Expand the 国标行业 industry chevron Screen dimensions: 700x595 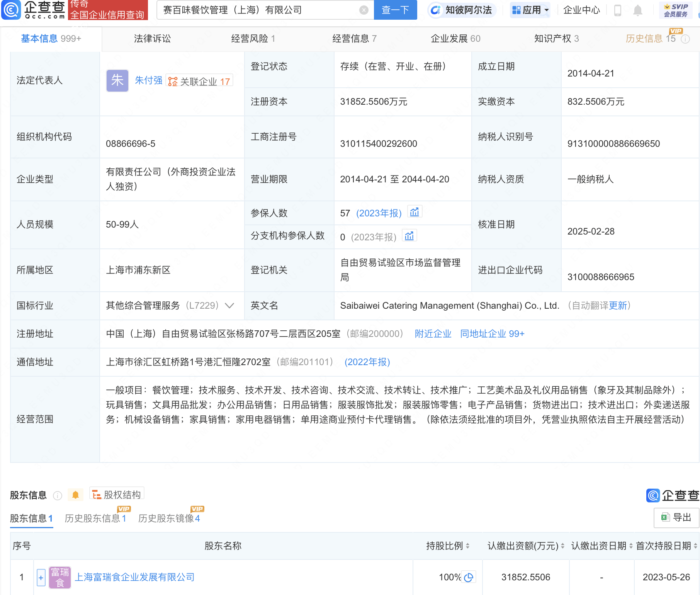229,306
